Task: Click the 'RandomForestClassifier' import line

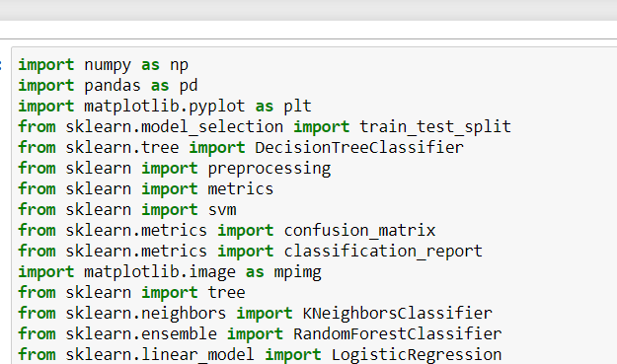Action: pyautogui.click(x=260, y=334)
